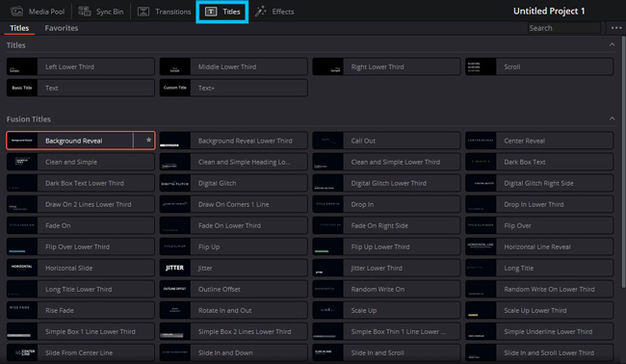Select the basic Text title
This screenshot has width=626, height=364.
[x=81, y=88]
